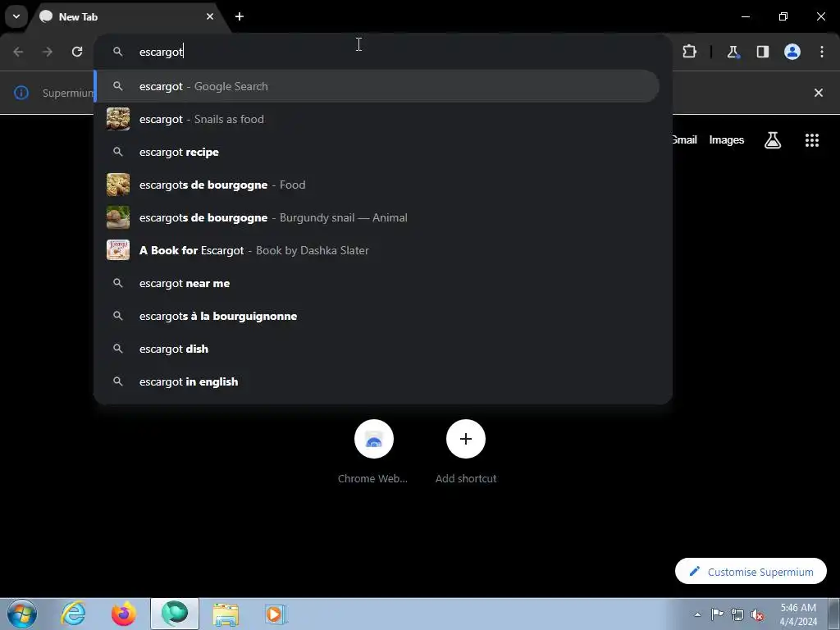Image resolution: width=840 pixels, height=630 pixels.
Task: Open the network tray icon
Action: (x=737, y=614)
